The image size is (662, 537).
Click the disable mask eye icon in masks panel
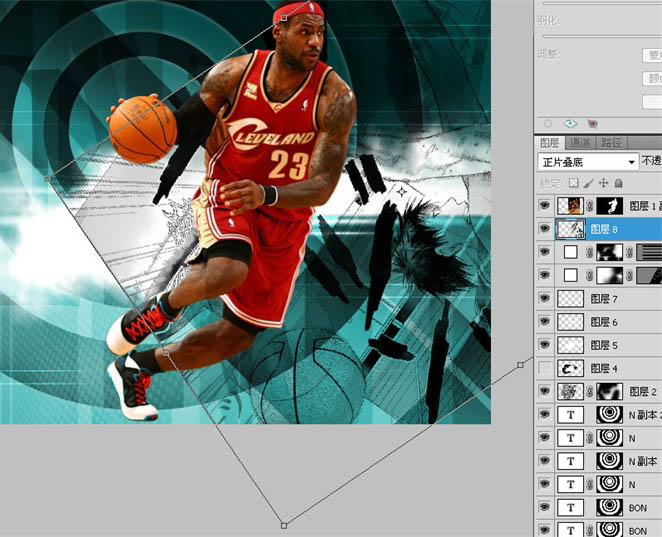point(592,124)
